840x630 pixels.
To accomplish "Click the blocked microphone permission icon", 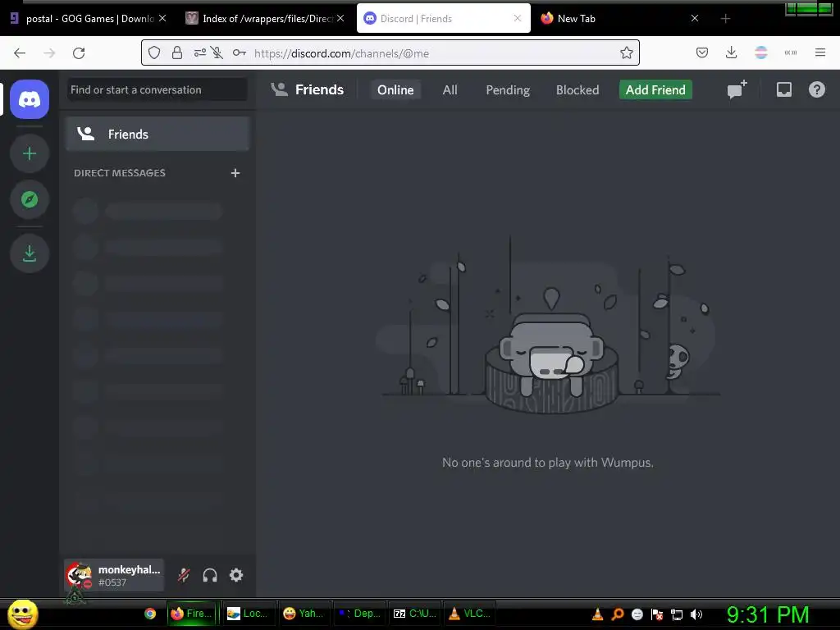I will 217,52.
